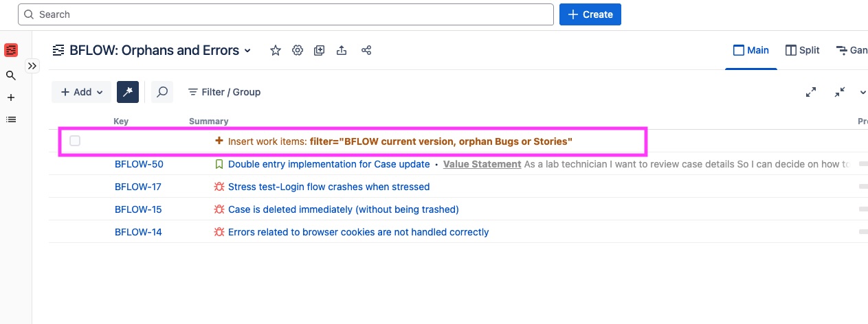Click the sidebar magnifier search icon
The image size is (868, 324).
[x=11, y=76]
